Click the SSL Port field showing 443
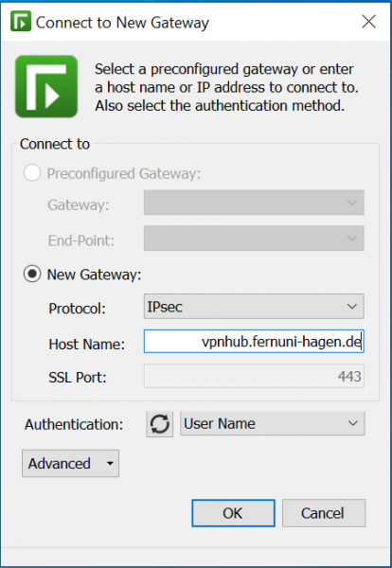 tap(254, 377)
